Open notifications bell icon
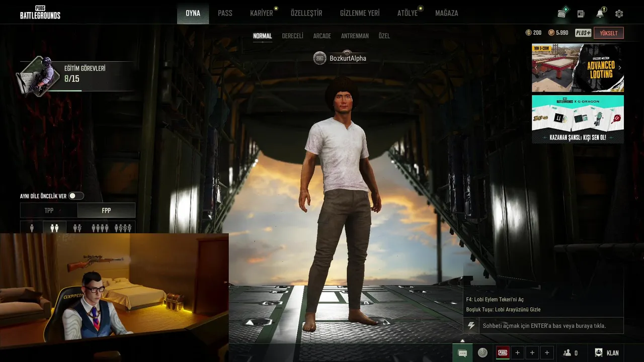Screen dimensions: 644x362 click(600, 13)
